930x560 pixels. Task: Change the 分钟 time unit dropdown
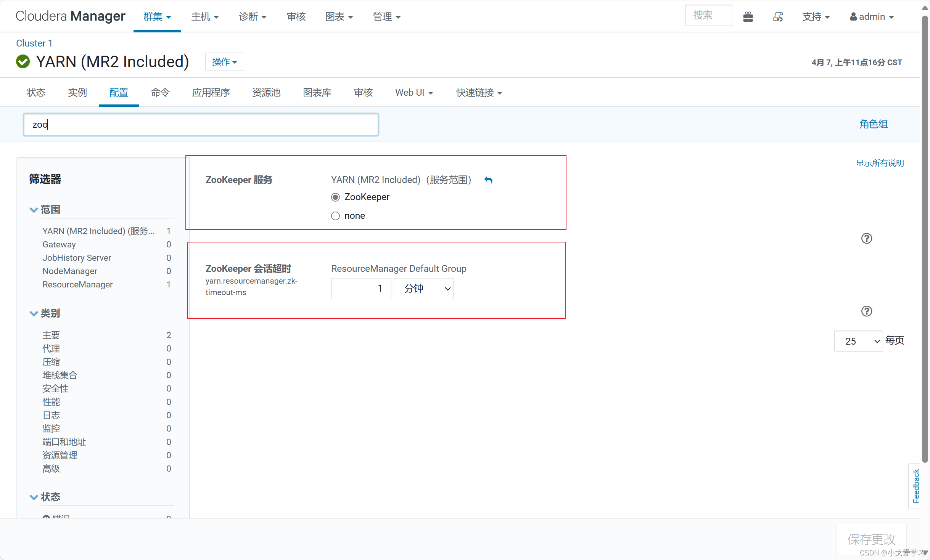pyautogui.click(x=423, y=289)
